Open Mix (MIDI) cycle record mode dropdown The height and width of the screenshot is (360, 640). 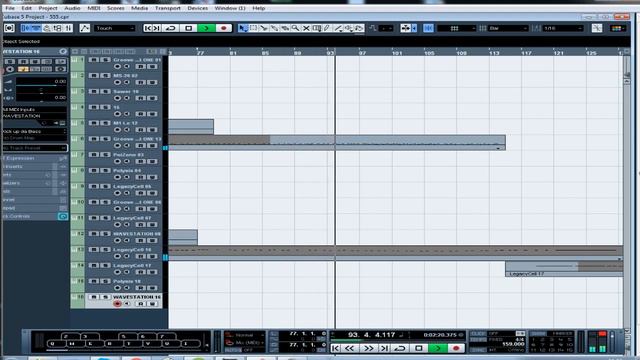[x=245, y=342]
